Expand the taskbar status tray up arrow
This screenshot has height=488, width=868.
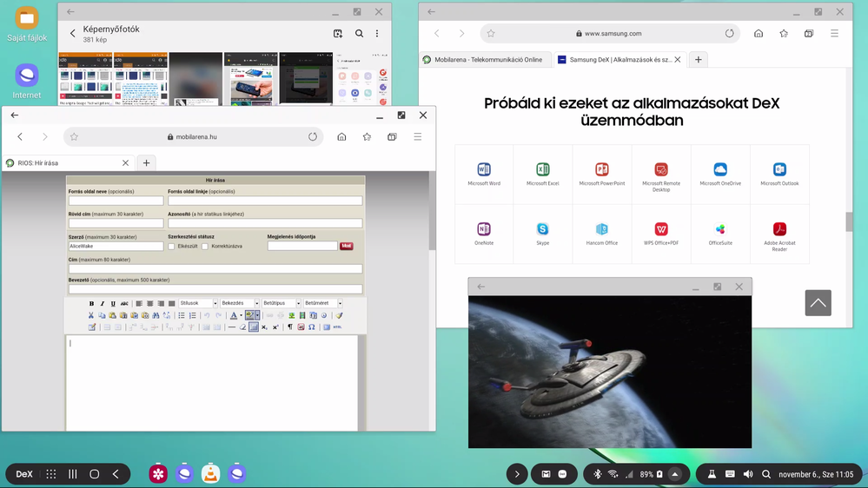tap(675, 474)
